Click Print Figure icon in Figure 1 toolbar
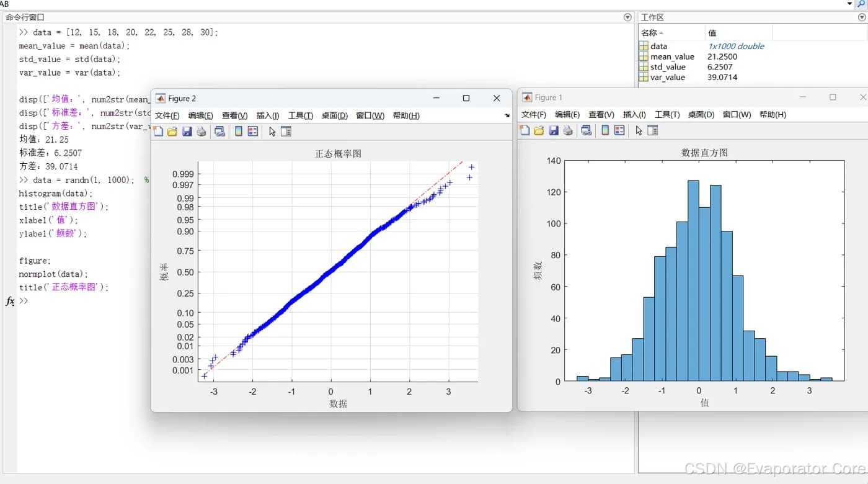This screenshot has width=868, height=484. [567, 130]
